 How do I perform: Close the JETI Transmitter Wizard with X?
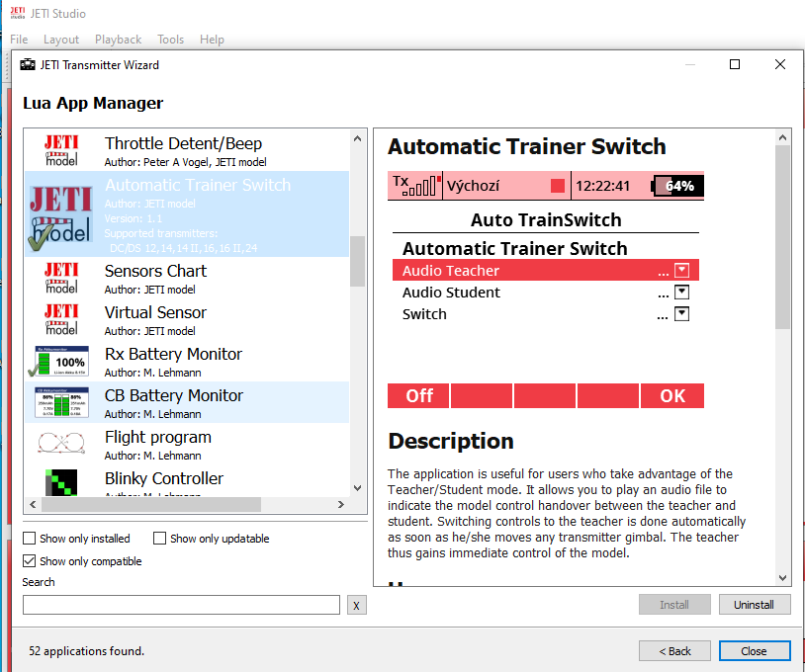pyautogui.click(x=780, y=64)
